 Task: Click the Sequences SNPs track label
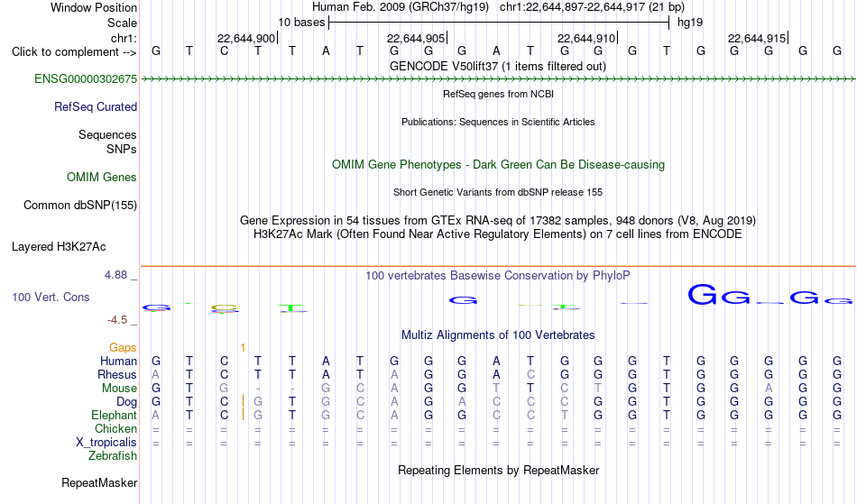[x=107, y=142]
